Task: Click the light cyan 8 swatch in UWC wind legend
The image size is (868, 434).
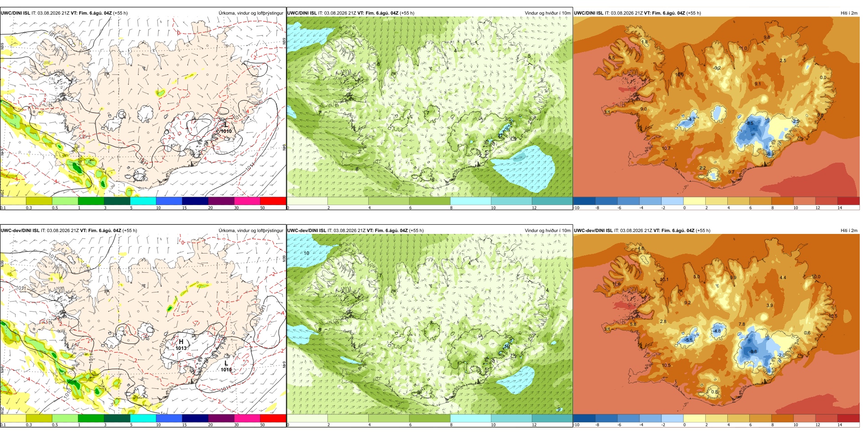Action: point(471,201)
